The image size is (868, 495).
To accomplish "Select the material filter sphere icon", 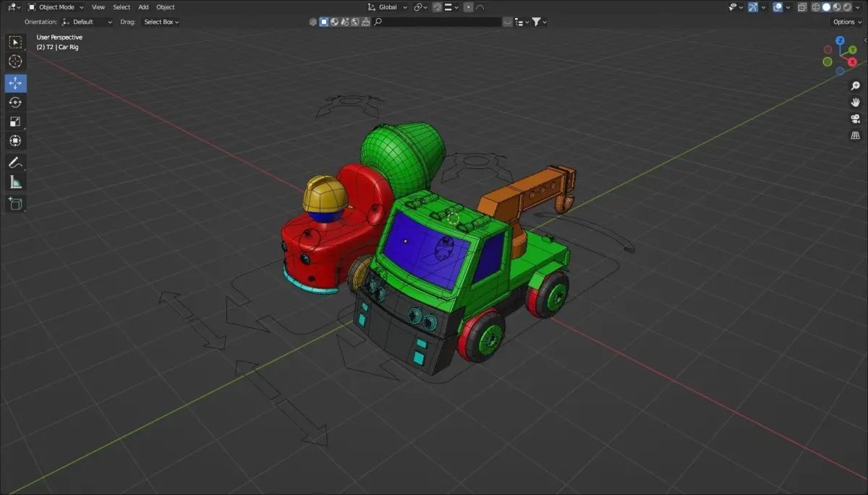I will (334, 22).
